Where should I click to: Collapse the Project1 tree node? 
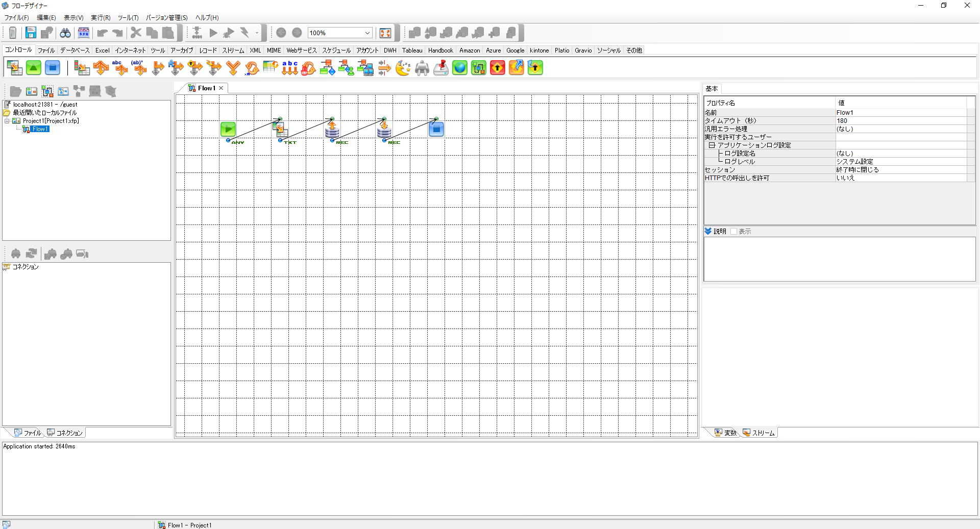tap(7, 121)
